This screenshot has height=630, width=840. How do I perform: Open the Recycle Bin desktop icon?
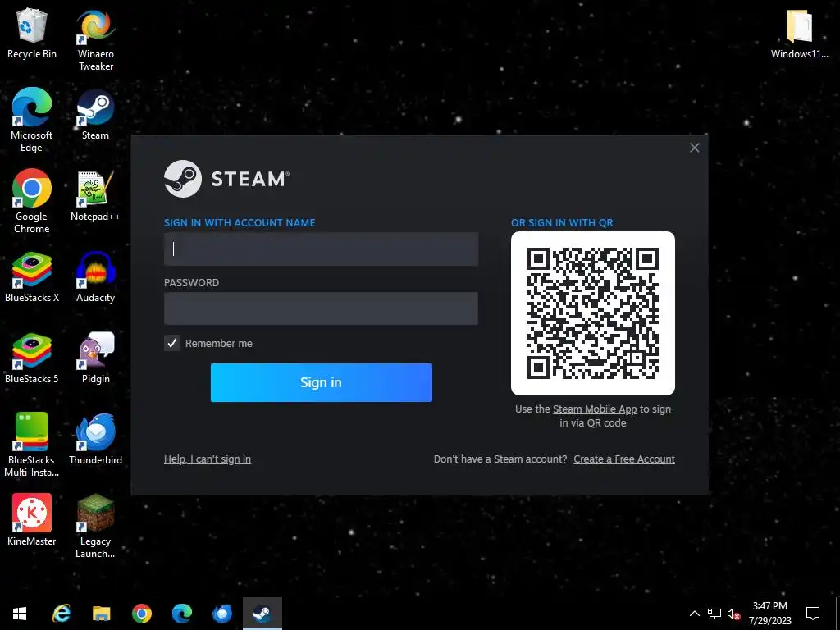click(32, 33)
